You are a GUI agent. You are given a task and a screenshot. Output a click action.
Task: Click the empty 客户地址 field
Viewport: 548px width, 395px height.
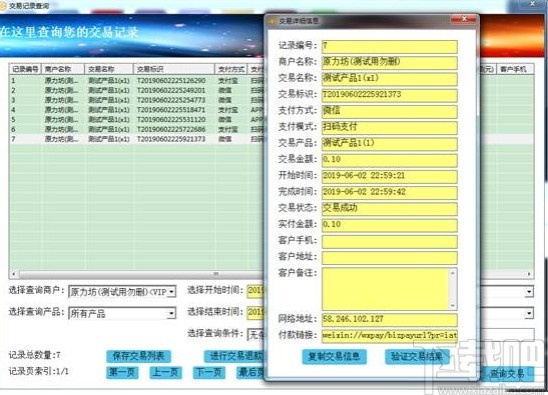[x=389, y=258]
